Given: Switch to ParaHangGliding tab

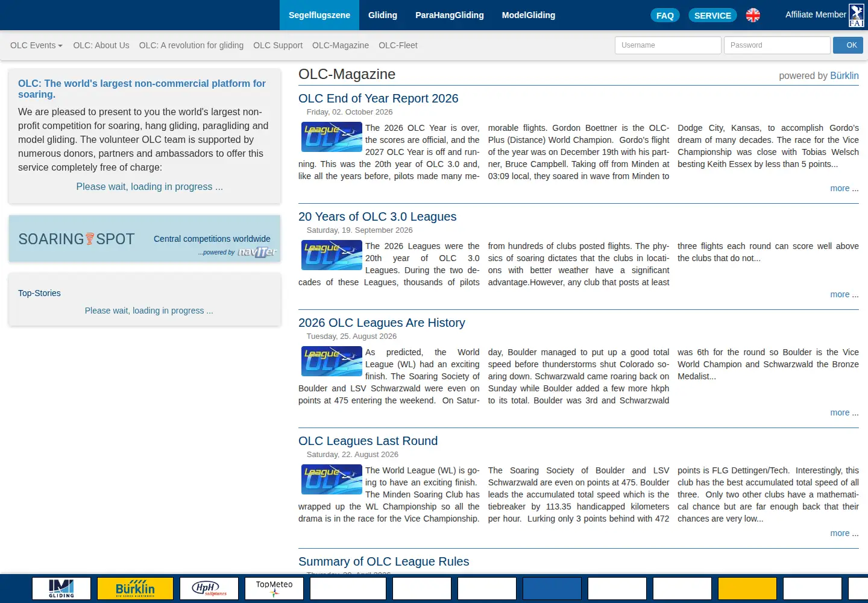Looking at the screenshot, I should coord(450,15).
